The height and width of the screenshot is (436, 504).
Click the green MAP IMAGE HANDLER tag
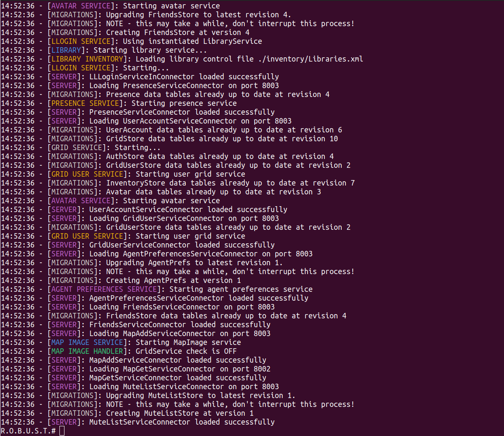[x=87, y=351]
